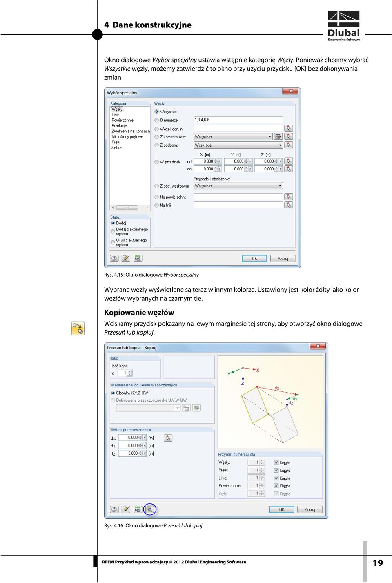This screenshot has width=392, height=583.
Task: Click the pick-vector icon beside the dx field
Action: coord(168,438)
